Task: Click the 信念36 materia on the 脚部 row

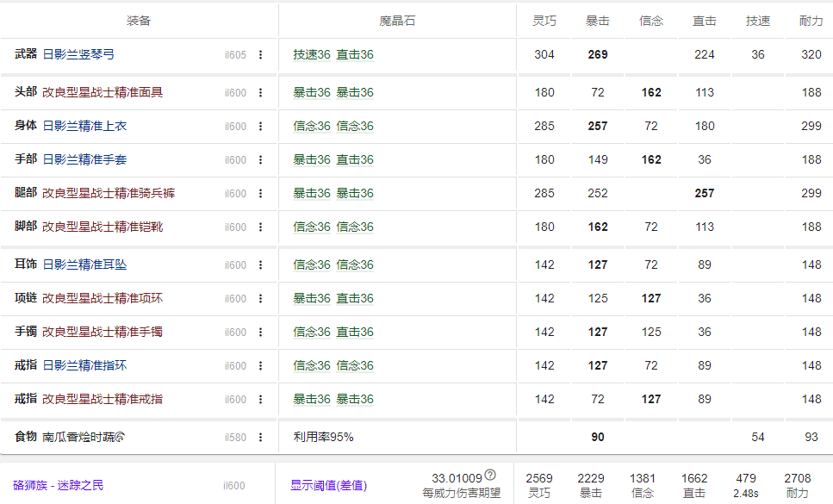Action: (312, 227)
